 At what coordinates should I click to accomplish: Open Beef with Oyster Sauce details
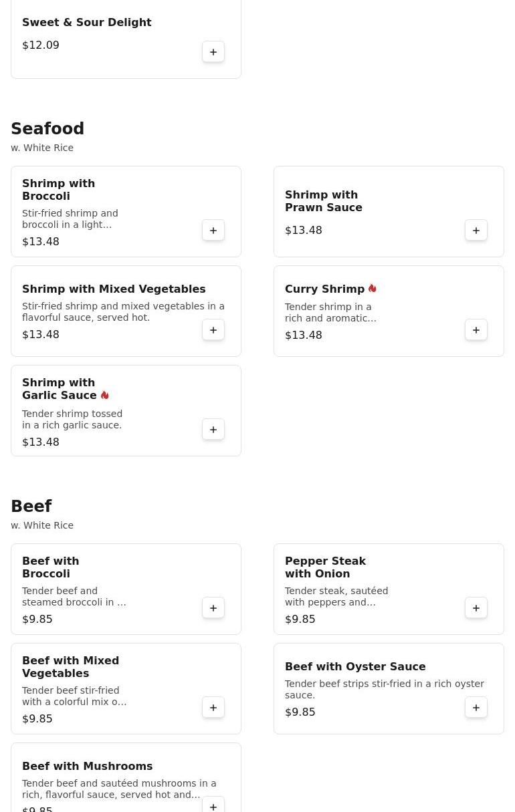(355, 667)
